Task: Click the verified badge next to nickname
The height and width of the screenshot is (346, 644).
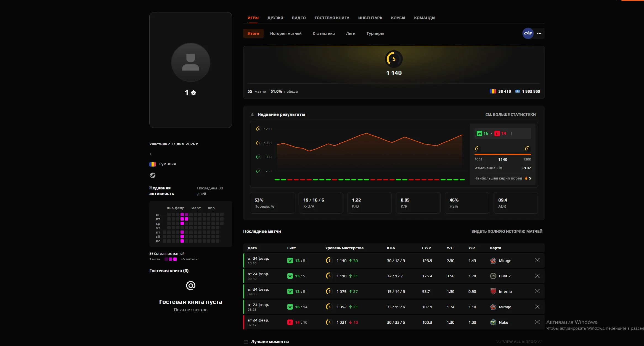Action: (194, 93)
